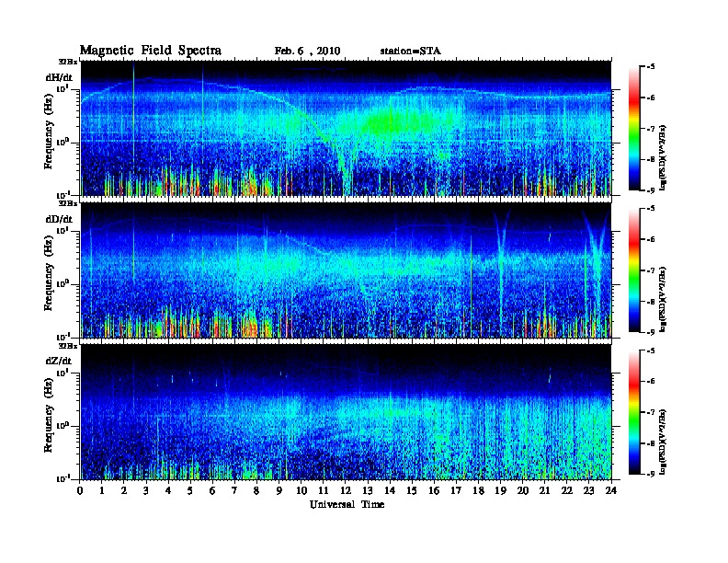This screenshot has height=563, width=728.
Task: Click the "Feb. 6, 2010" date label
Action: tap(307, 52)
